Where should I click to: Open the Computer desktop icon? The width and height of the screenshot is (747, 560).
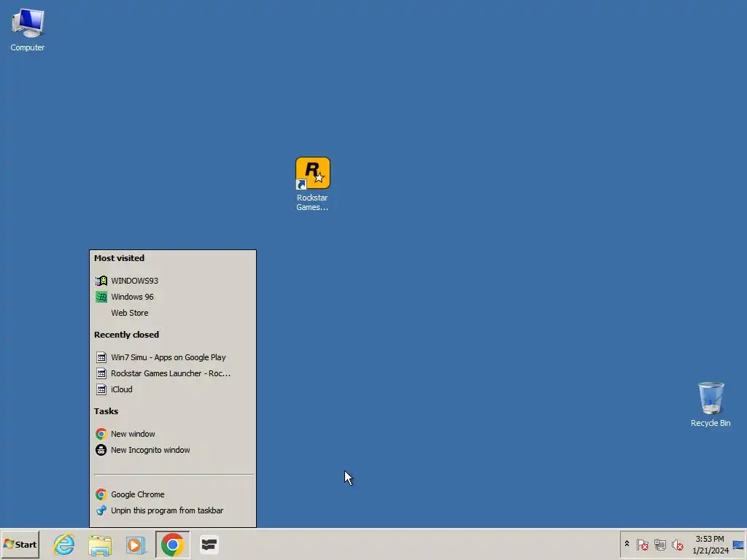point(28,29)
